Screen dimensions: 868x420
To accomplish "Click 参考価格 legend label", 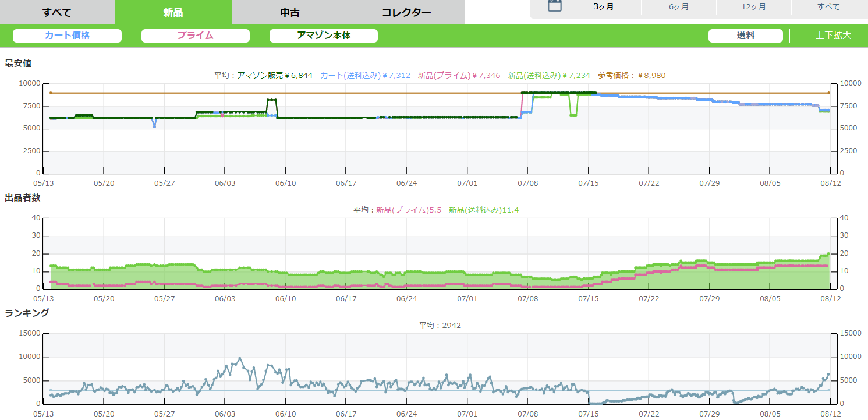I will [632, 76].
